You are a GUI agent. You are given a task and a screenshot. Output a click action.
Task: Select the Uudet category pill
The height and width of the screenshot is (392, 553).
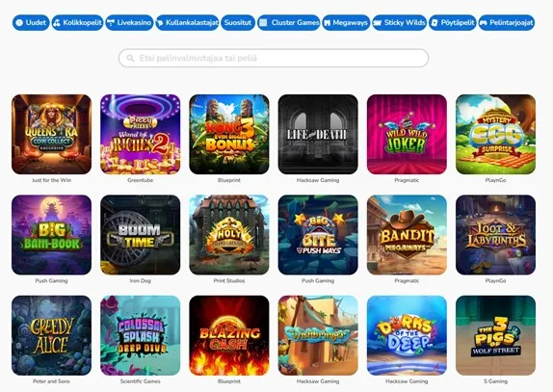tap(31, 22)
